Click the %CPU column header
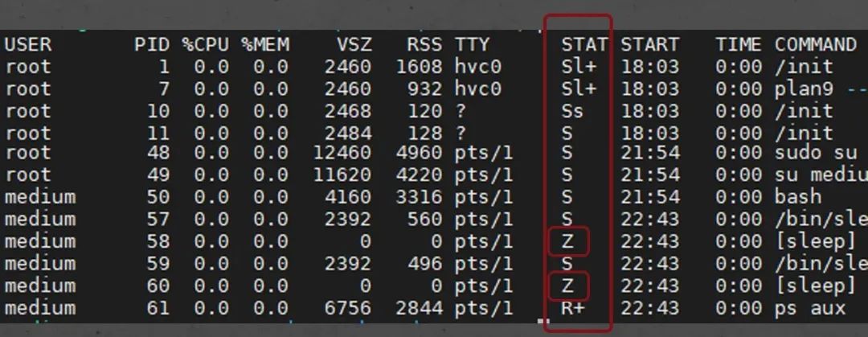Image resolution: width=868 pixels, height=337 pixels. tap(206, 44)
